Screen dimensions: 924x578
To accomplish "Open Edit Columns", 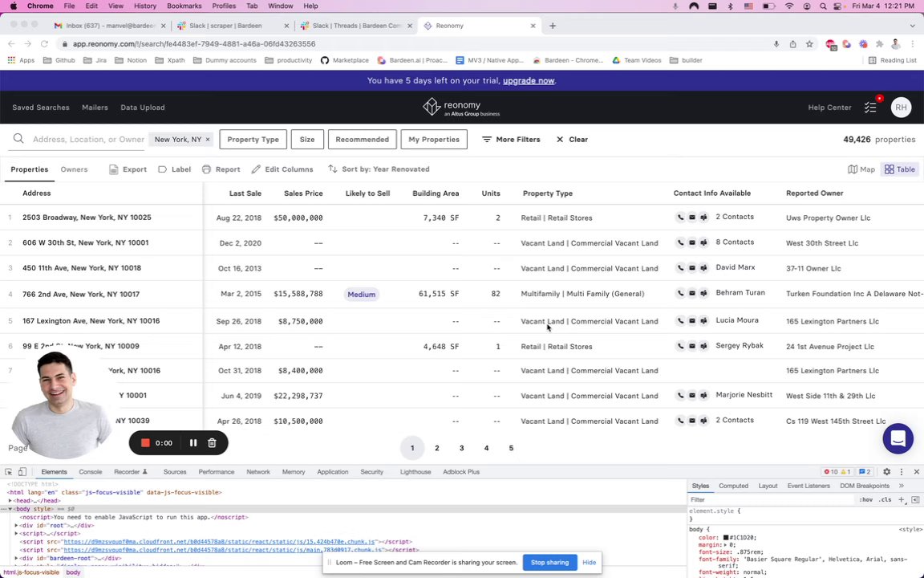I will tap(282, 169).
